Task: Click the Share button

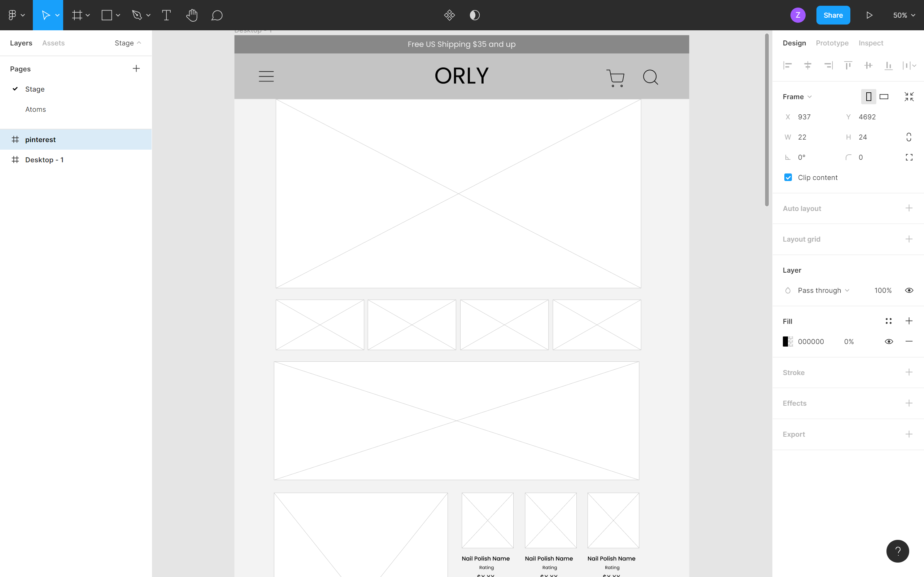Action: pos(833,15)
